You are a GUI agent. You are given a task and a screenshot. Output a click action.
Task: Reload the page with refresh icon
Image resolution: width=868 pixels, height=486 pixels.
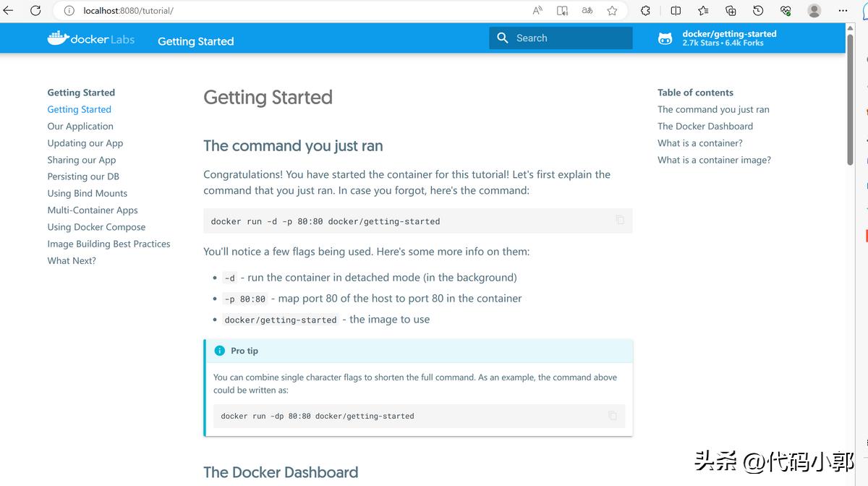[34, 10]
